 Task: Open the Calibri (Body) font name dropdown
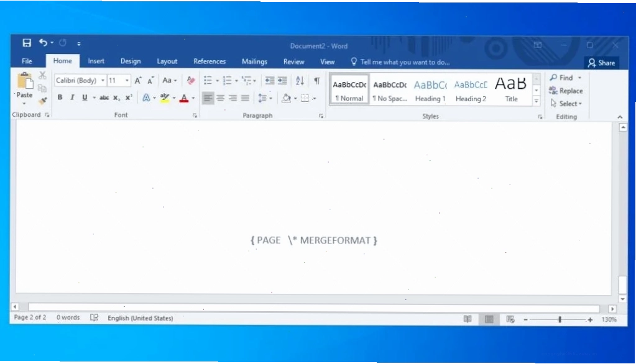(103, 80)
